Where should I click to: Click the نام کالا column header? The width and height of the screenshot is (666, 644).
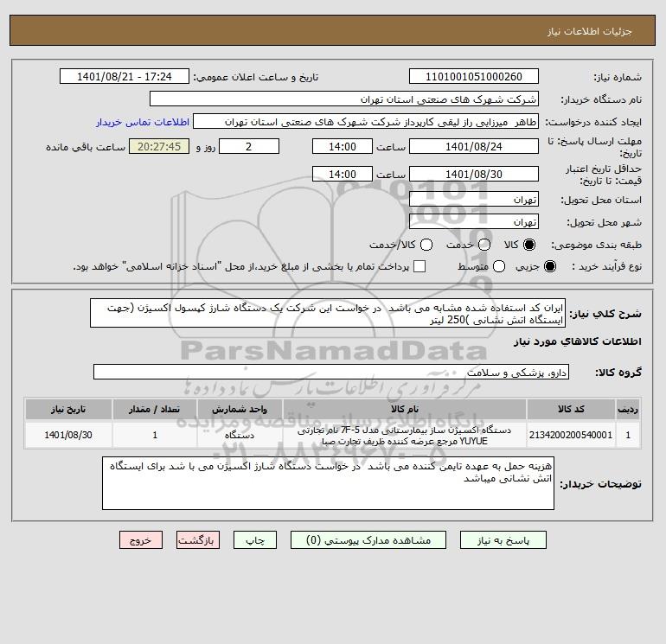coord(405,409)
